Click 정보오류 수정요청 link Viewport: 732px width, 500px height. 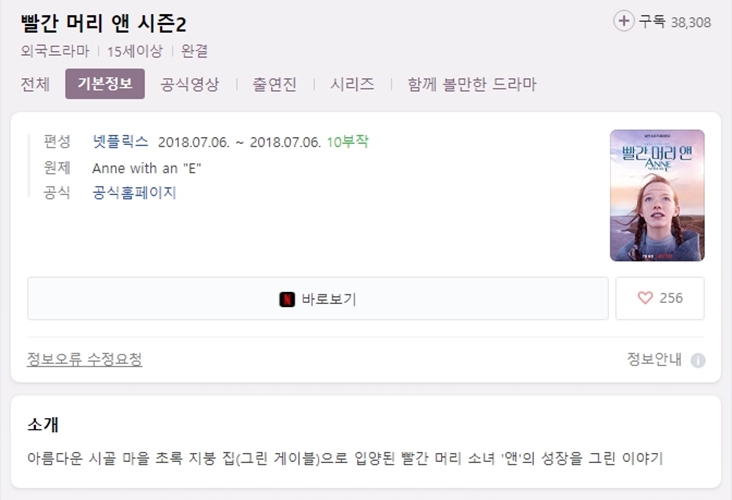tap(84, 359)
